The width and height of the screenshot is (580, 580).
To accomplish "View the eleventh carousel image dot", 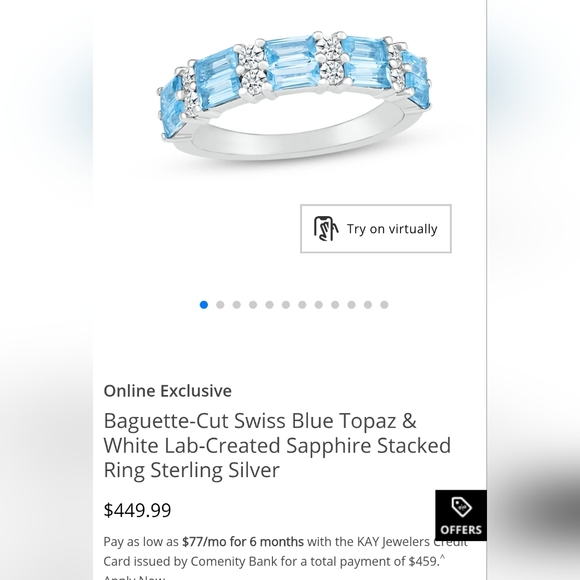I will click(x=368, y=305).
